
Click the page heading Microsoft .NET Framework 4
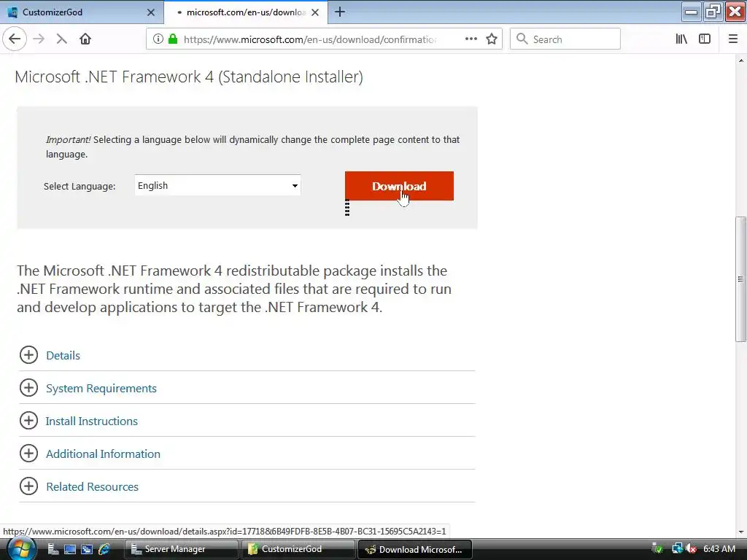point(189,77)
